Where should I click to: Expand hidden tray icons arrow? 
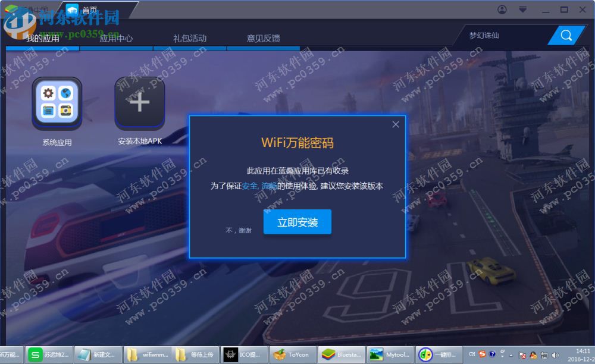[x=511, y=355]
